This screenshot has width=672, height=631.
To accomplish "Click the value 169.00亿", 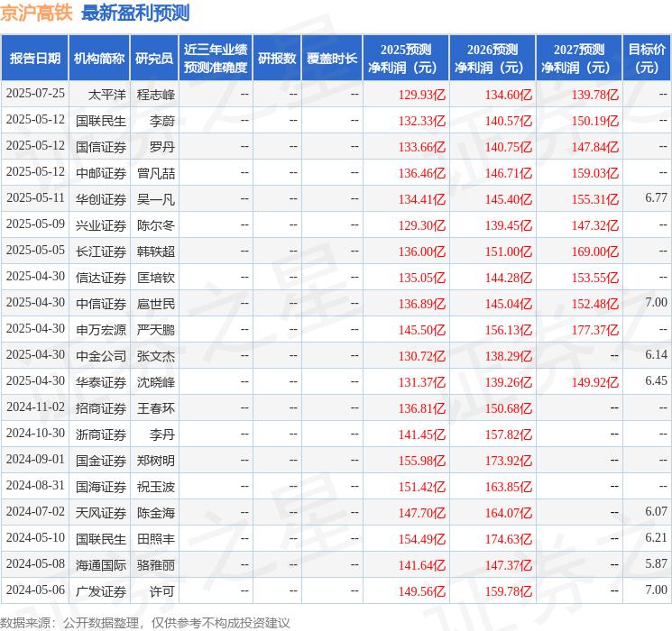I will point(594,251).
